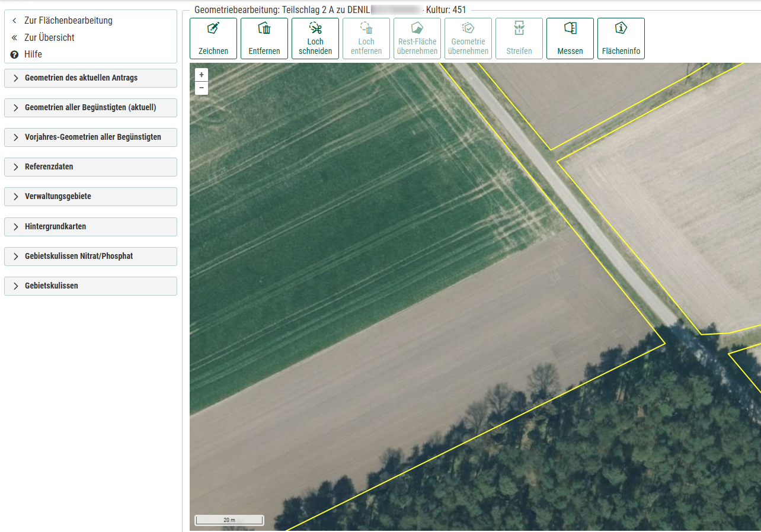
Task: Click the Geometrie übernehmen icon
Action: point(468,29)
